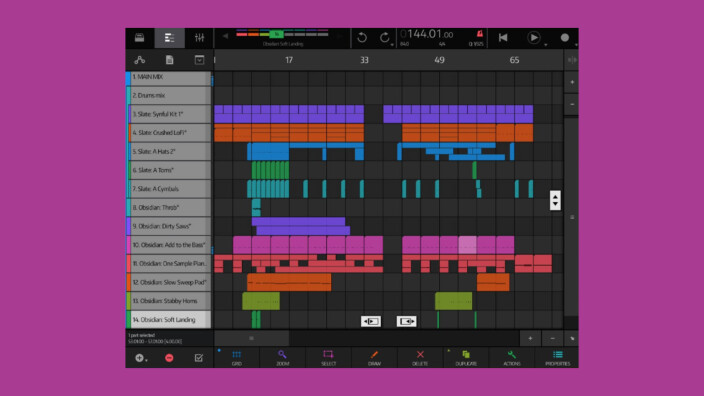Select the Obsidian Stabby Horns track
Viewport: 704px width, 396px height.
point(170,301)
